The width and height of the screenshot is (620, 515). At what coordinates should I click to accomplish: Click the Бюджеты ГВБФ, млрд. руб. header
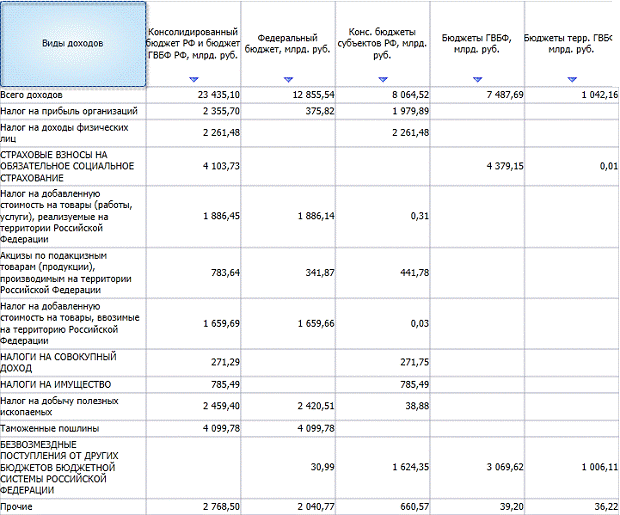(x=477, y=44)
